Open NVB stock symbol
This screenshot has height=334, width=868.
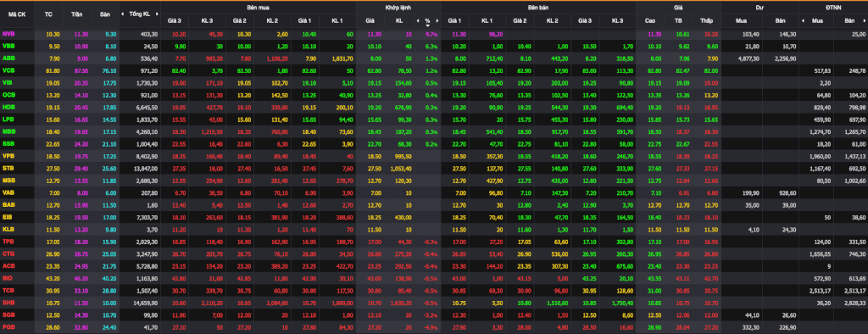8,34
